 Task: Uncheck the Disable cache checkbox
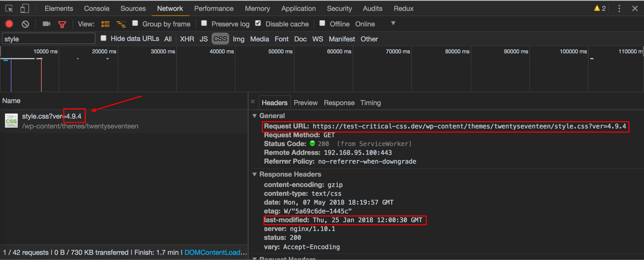point(258,23)
